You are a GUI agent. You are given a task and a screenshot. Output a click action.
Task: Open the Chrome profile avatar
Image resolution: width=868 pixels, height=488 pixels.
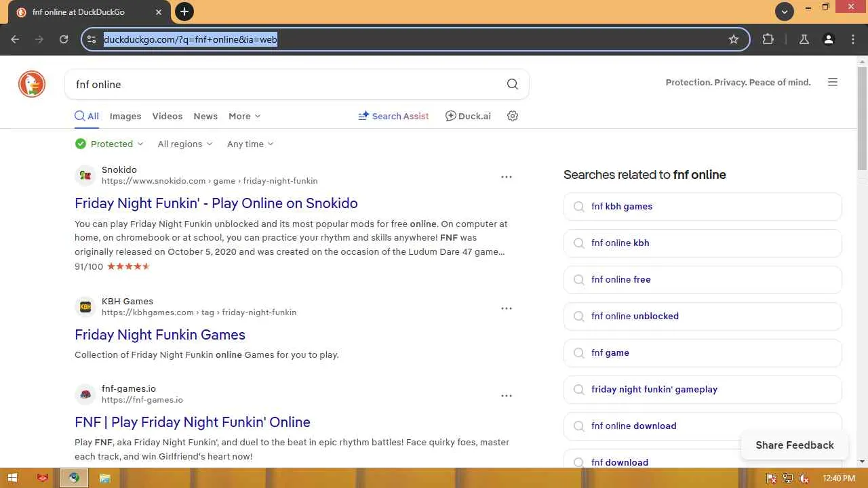[x=828, y=39]
